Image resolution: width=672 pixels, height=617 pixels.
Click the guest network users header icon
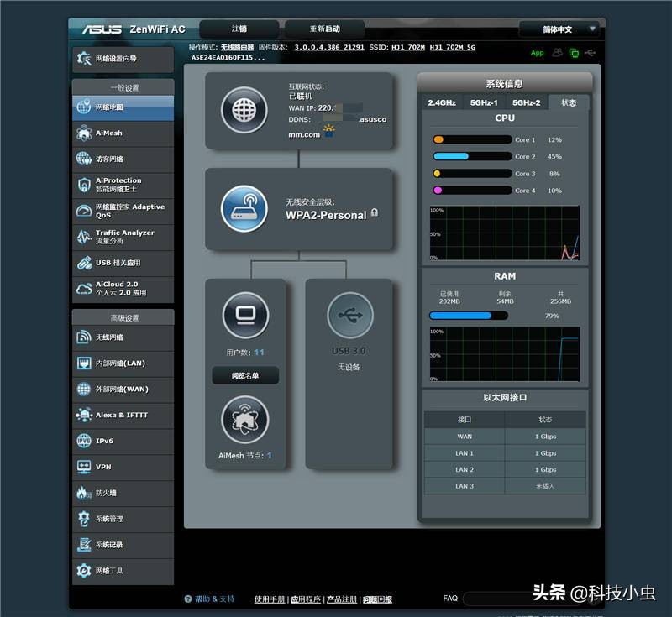[557, 53]
